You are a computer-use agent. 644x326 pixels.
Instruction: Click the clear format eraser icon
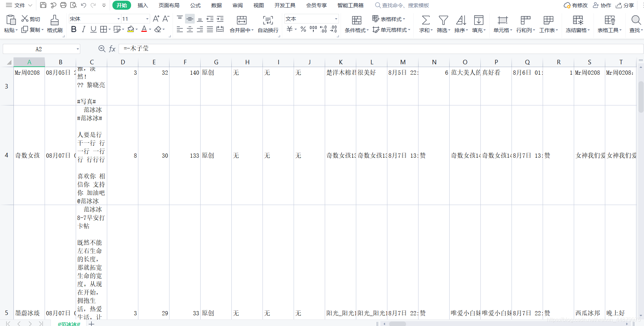(x=158, y=29)
